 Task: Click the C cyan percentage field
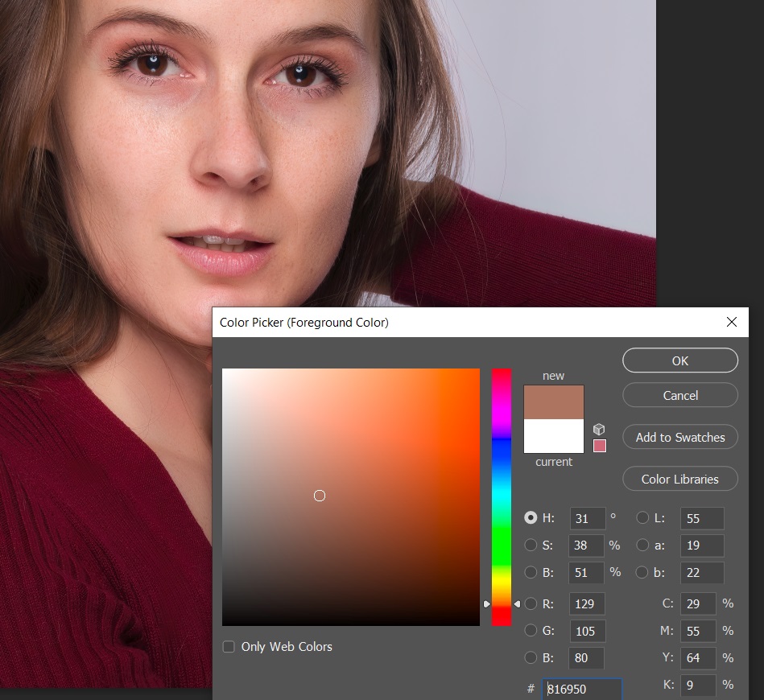click(x=698, y=603)
